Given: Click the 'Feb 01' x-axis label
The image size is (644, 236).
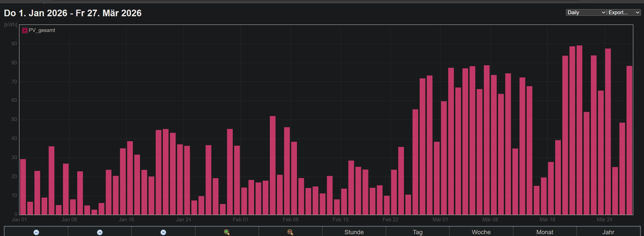Looking at the screenshot, I should point(241,220).
